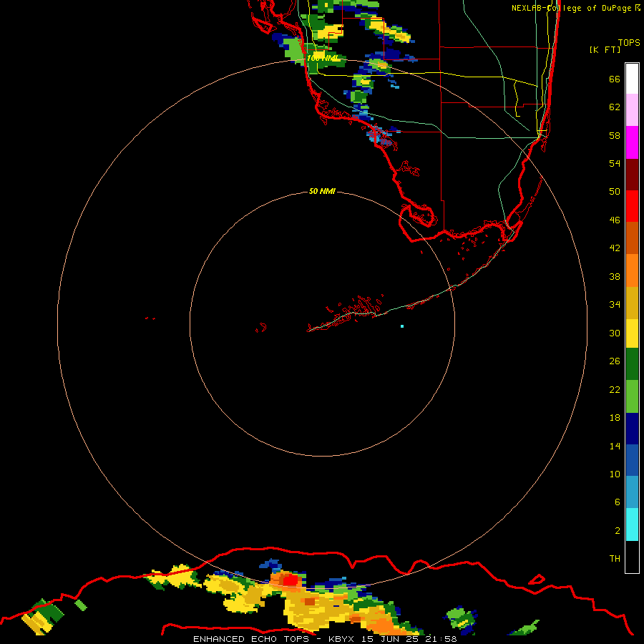Viewport: 644px width, 644px height.
Task: Click the 22 value on the legend
Action: [x=615, y=389]
